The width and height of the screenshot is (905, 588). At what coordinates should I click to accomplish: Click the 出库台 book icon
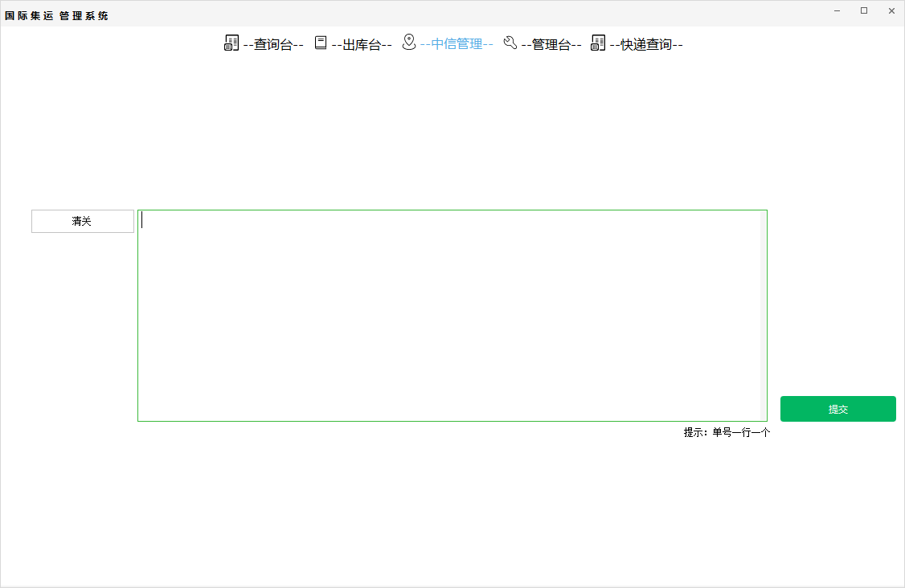(321, 42)
